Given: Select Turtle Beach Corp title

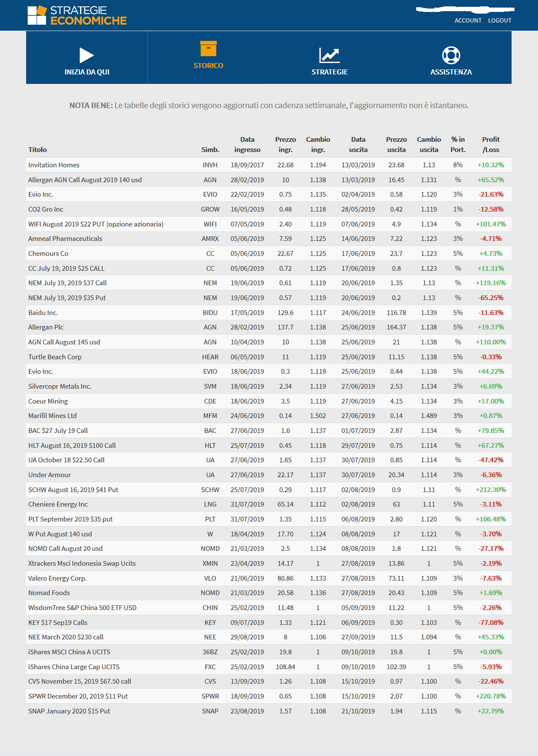Looking at the screenshot, I should (55, 357).
